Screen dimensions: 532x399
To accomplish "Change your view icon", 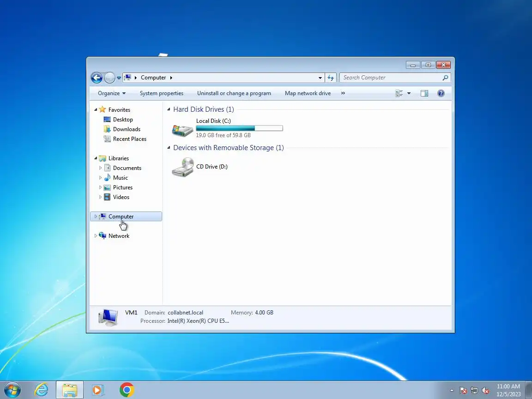I will tap(399, 93).
